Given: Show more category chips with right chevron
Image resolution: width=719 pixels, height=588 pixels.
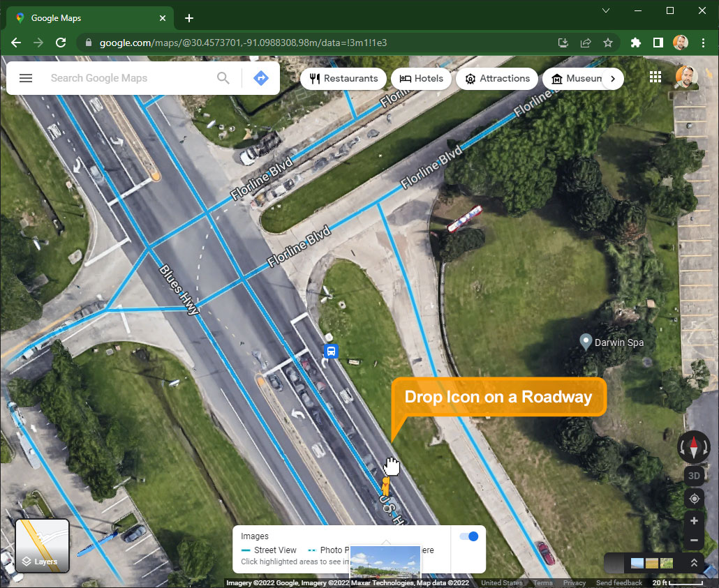Looking at the screenshot, I should (613, 78).
